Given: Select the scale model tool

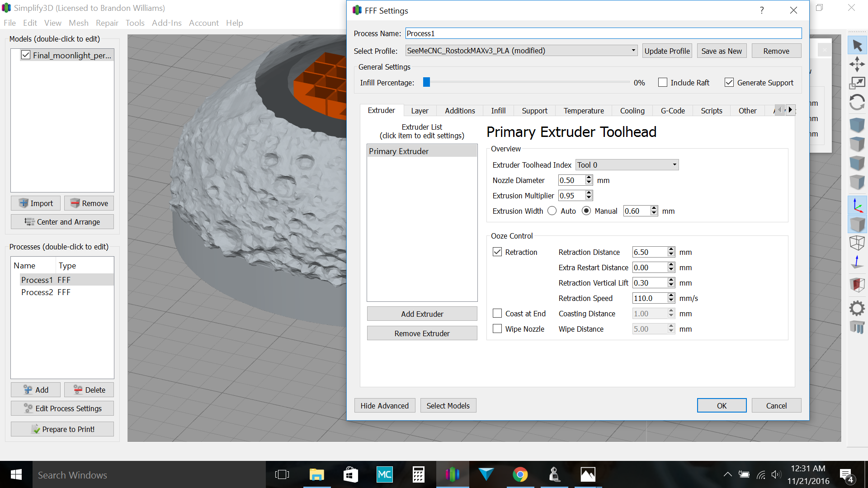Looking at the screenshot, I should 857,83.
